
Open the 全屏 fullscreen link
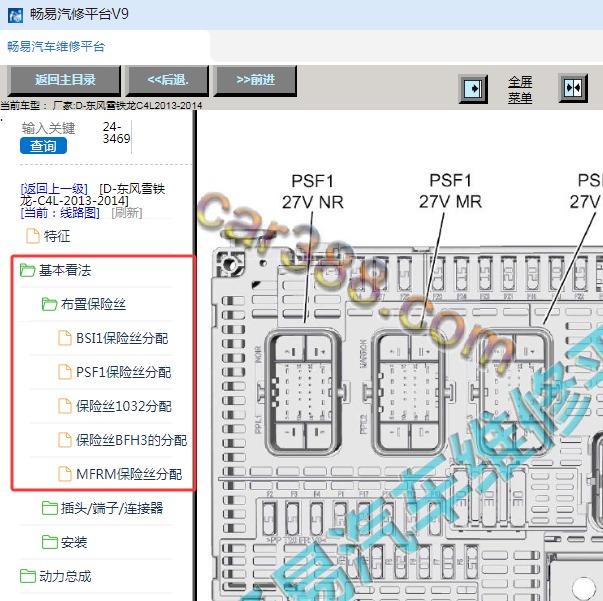click(520, 82)
